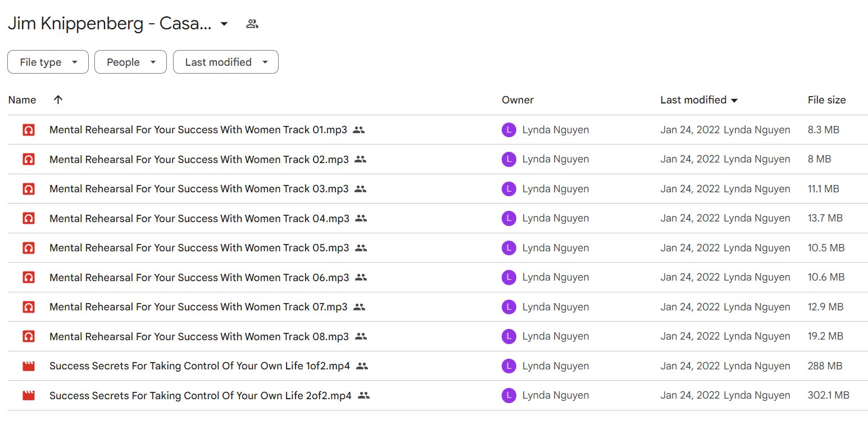The height and width of the screenshot is (447, 868).
Task: Select file Success Secrets Life 1of2.mp4
Action: 199,366
